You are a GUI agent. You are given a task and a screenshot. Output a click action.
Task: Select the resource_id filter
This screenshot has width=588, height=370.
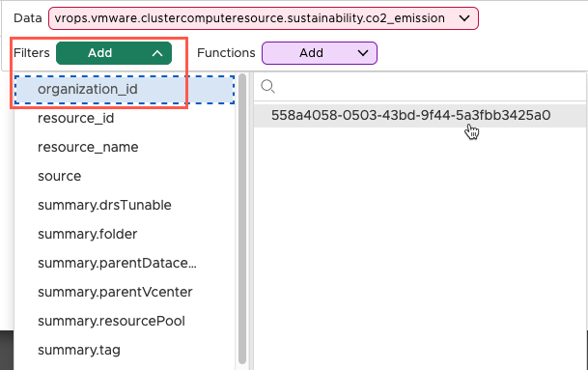tap(125, 118)
